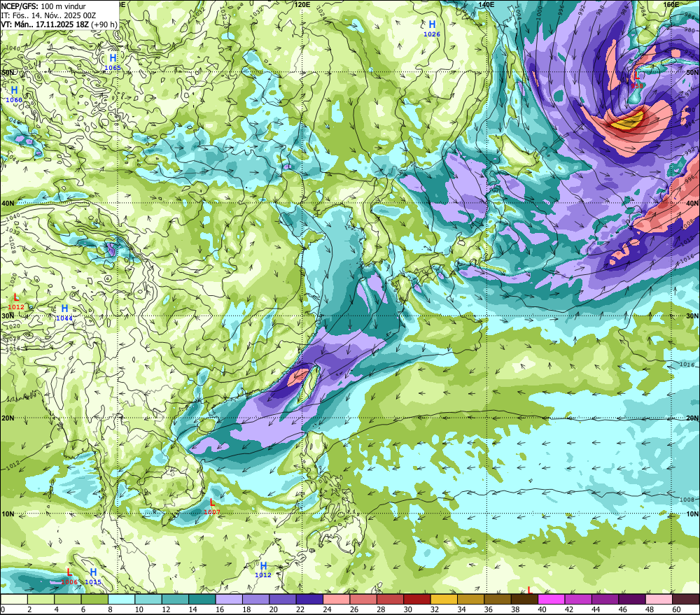
Task: Click the 140E longitude label
Action: tap(486, 4)
